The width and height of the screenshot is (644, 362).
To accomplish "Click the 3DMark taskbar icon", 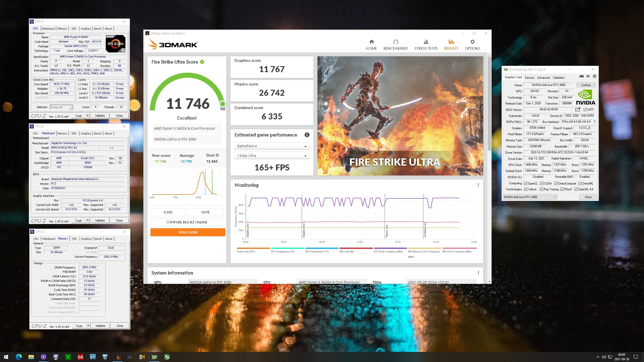I will (x=117, y=357).
